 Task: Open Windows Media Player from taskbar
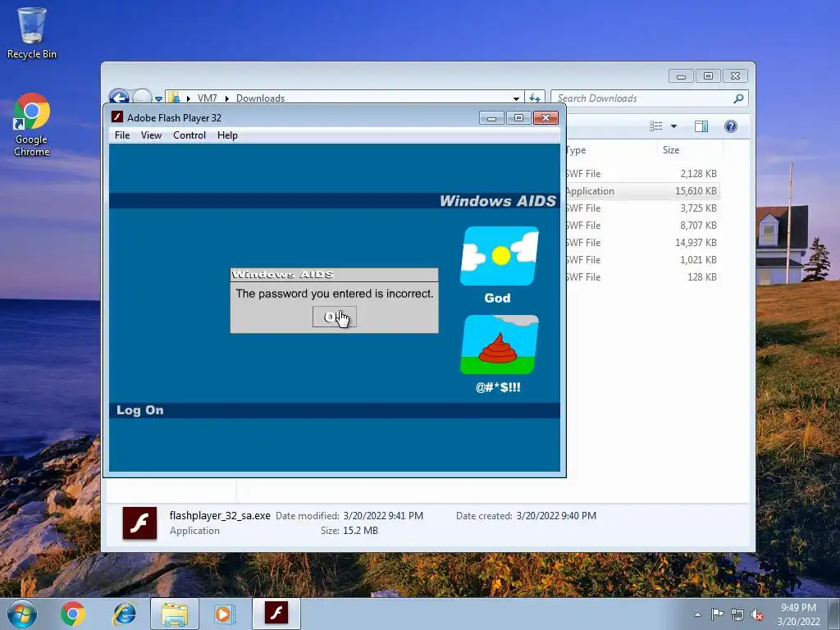click(x=224, y=614)
